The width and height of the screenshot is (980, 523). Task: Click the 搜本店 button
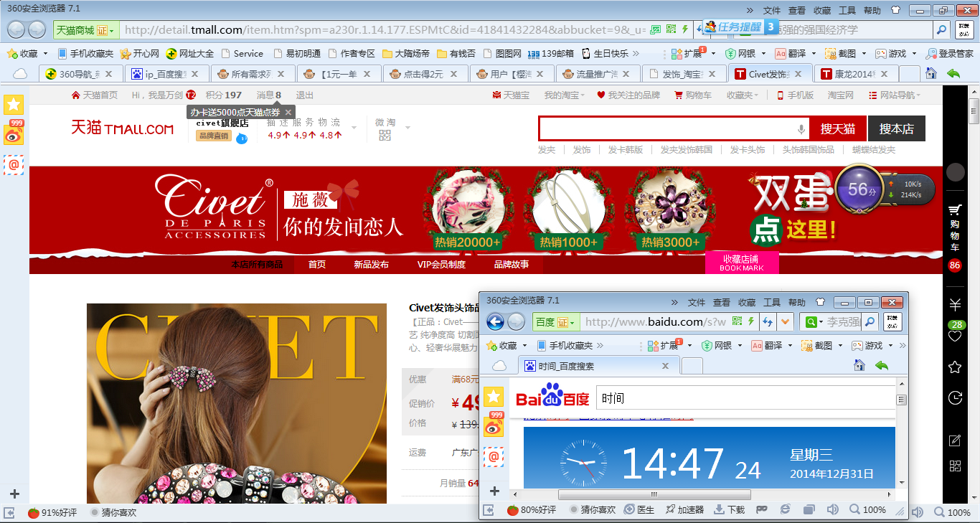tap(897, 129)
